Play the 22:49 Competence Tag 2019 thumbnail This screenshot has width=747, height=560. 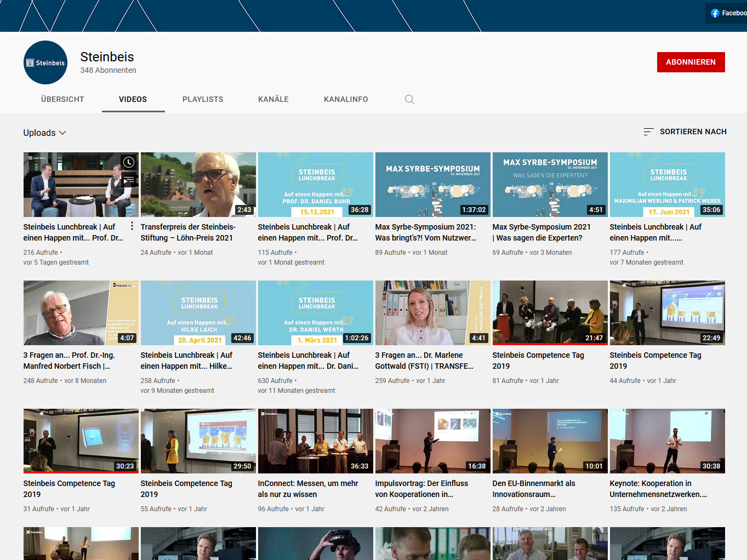[668, 313]
